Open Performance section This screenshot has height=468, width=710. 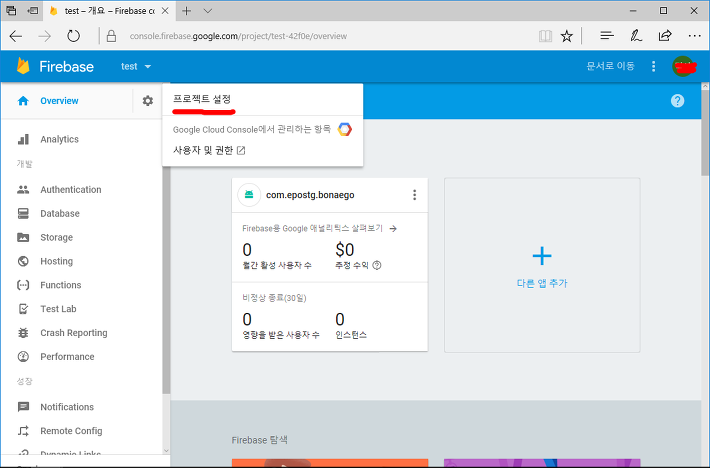(x=67, y=357)
